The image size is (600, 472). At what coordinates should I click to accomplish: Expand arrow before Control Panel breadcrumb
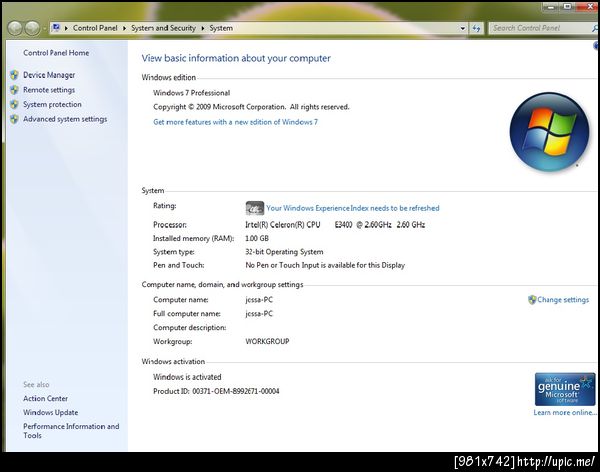pyautogui.click(x=66, y=28)
